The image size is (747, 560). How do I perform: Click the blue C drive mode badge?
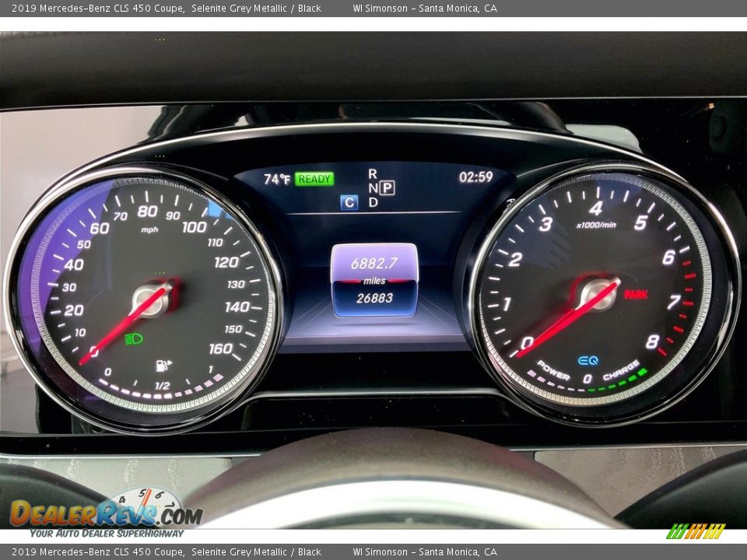(349, 202)
